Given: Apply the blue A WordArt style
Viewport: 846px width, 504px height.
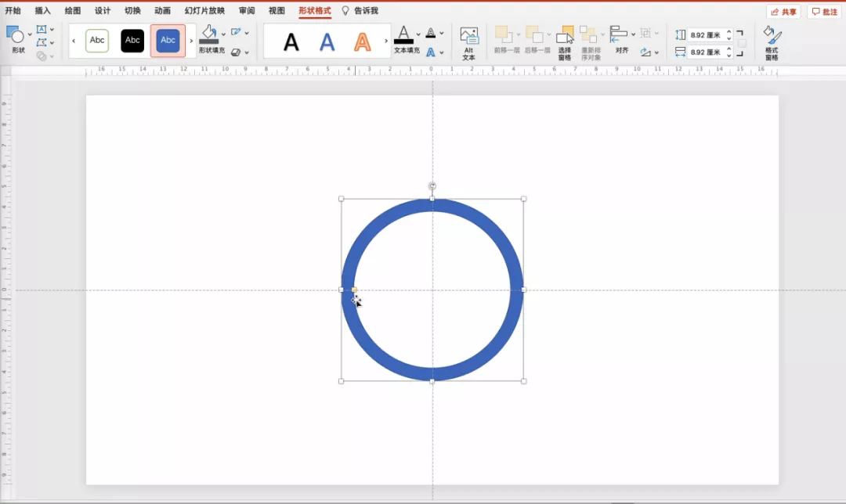Looking at the screenshot, I should point(327,41).
